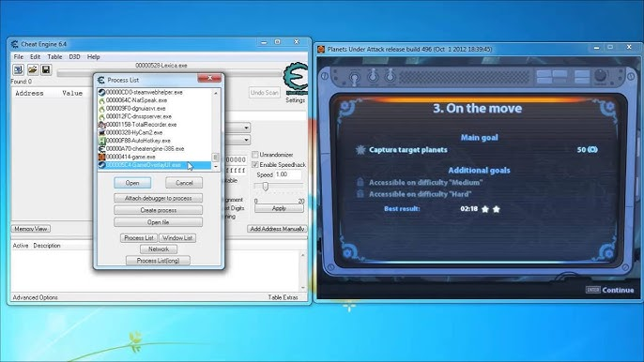Click the Window List button
Viewport: 644px width, 362px height.
point(177,237)
